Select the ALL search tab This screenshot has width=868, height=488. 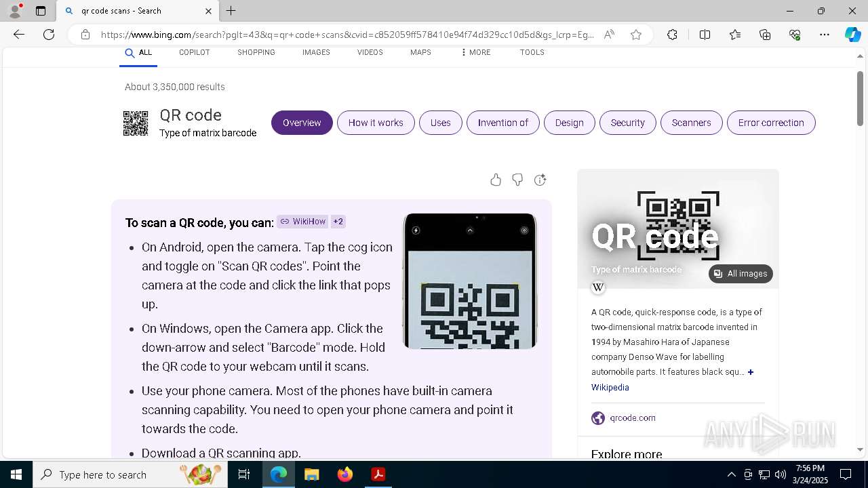pos(138,53)
